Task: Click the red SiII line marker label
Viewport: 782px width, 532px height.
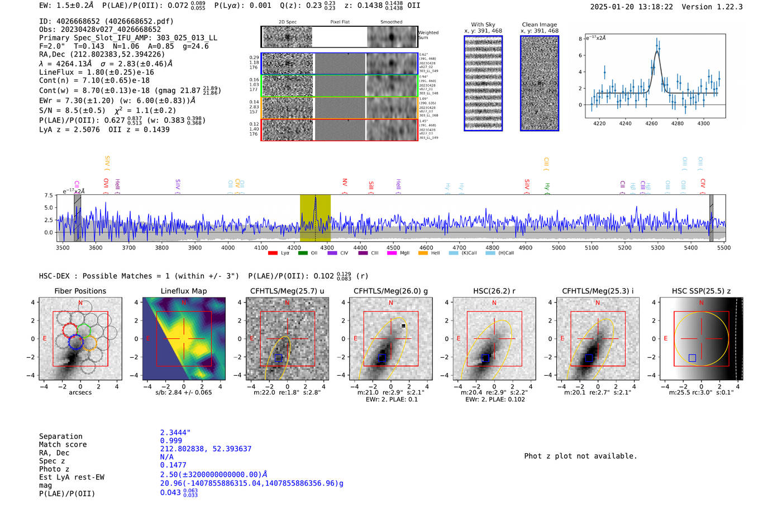Action: point(371,187)
